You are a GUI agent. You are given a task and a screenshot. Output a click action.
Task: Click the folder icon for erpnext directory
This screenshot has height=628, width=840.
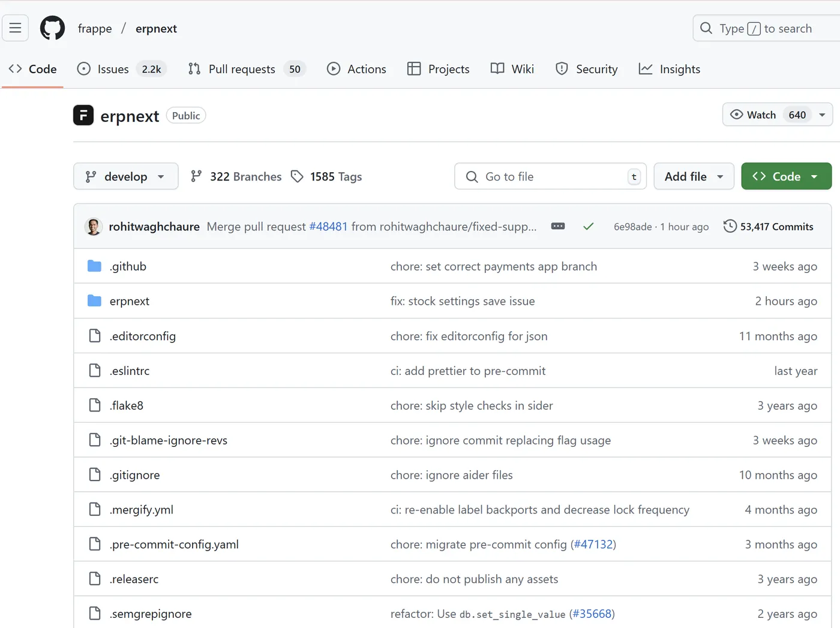[x=94, y=301]
